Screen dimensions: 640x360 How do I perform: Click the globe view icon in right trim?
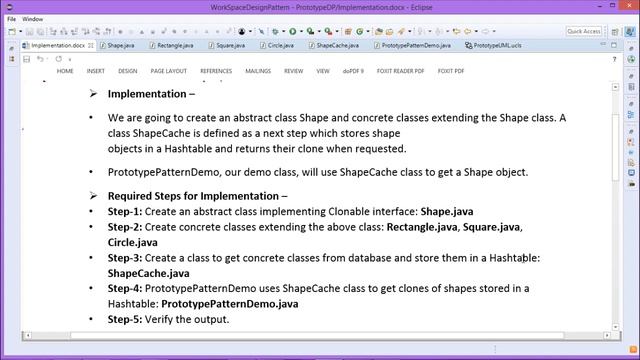point(631,60)
